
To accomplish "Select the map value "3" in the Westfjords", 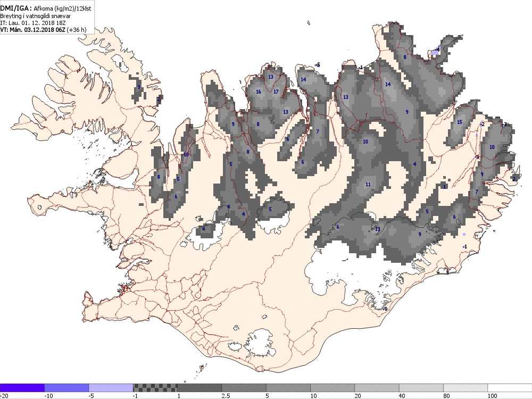I will tap(139, 87).
